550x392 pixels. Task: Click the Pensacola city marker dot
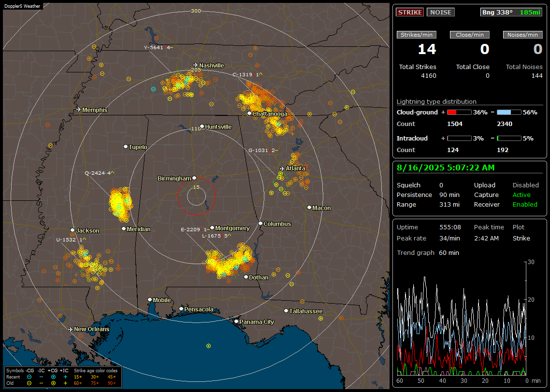[x=181, y=308]
